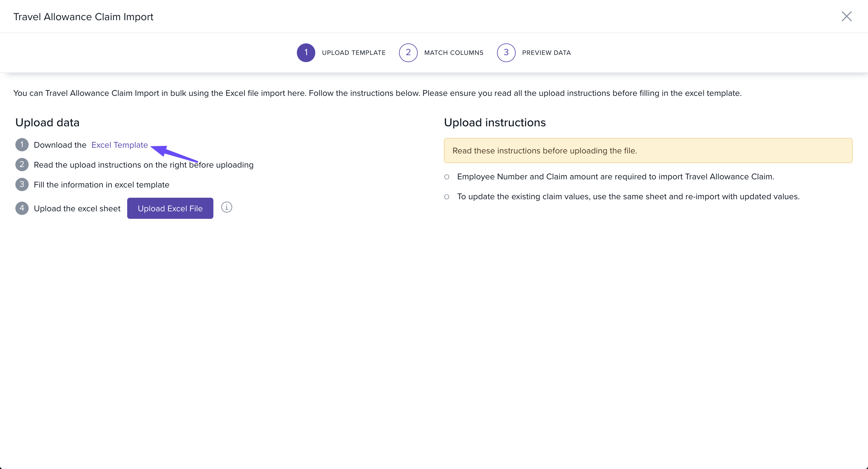Image resolution: width=868 pixels, height=469 pixels.
Task: Click the yellow Read these instructions banner
Action: click(x=648, y=151)
